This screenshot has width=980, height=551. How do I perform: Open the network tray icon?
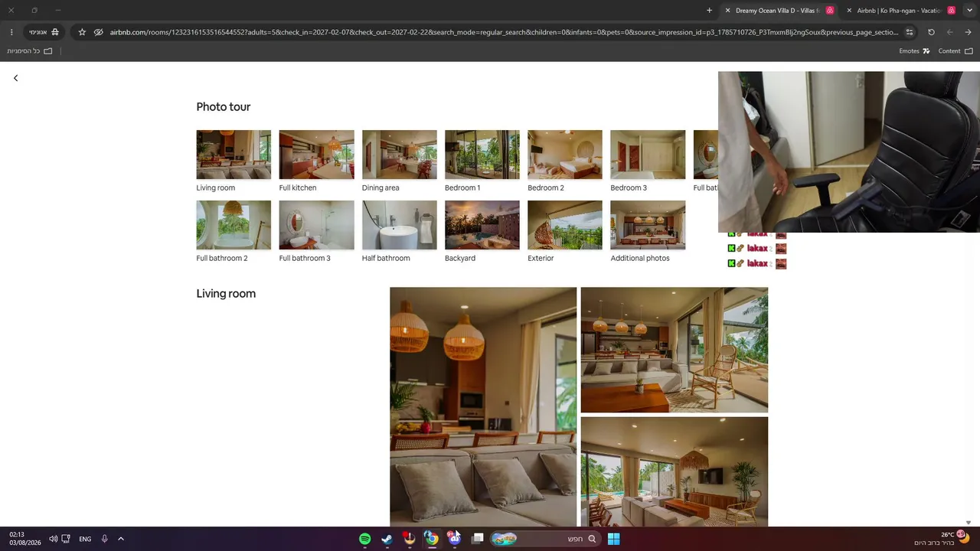[66, 539]
